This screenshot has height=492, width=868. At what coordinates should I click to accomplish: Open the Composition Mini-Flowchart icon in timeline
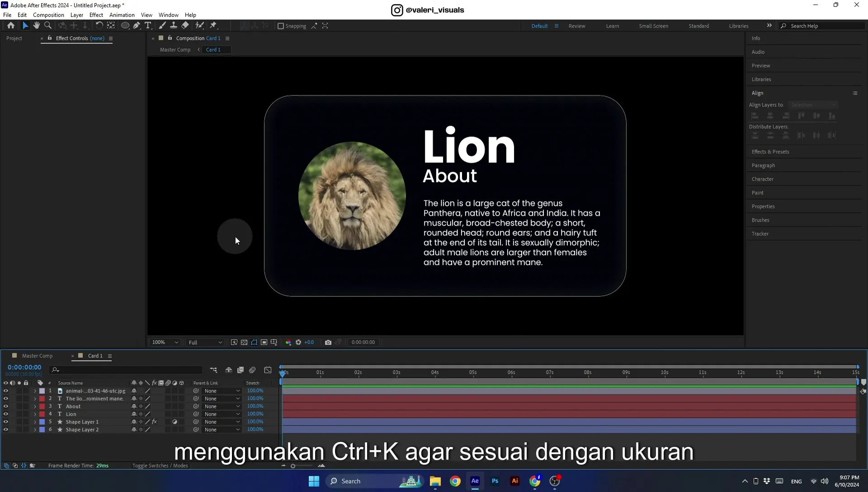click(213, 370)
